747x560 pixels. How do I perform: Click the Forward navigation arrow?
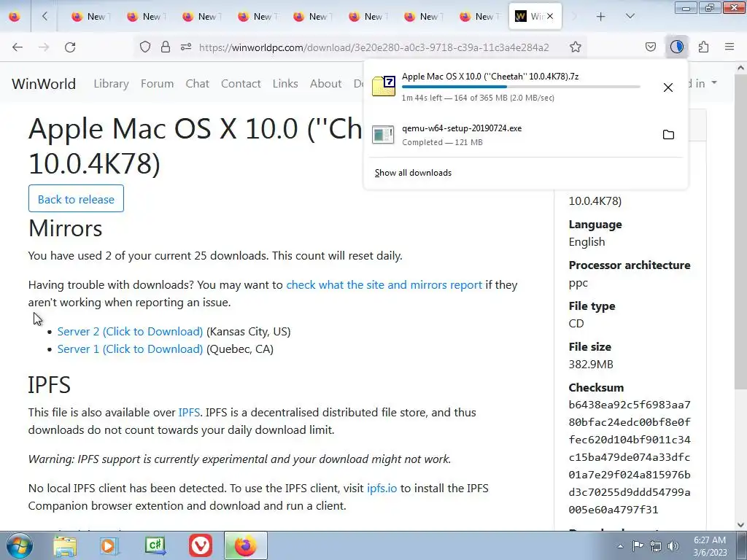44,47
